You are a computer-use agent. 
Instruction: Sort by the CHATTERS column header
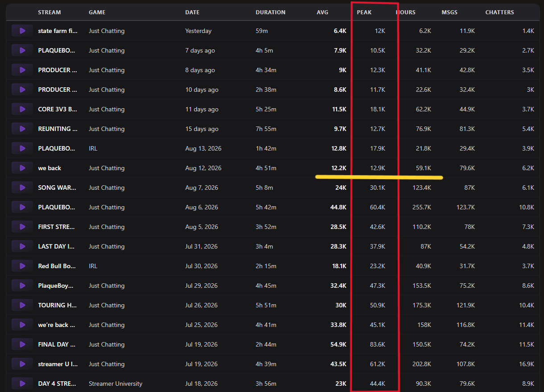tap(500, 12)
